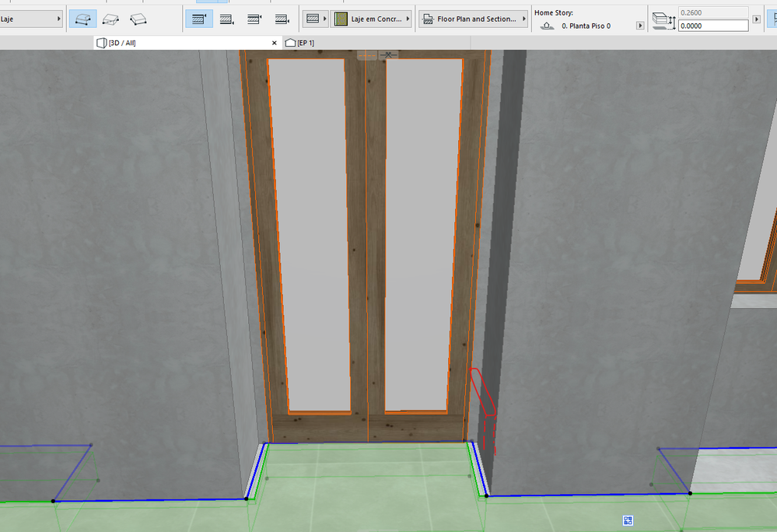
Task: Click the Home Story label
Action: click(554, 13)
